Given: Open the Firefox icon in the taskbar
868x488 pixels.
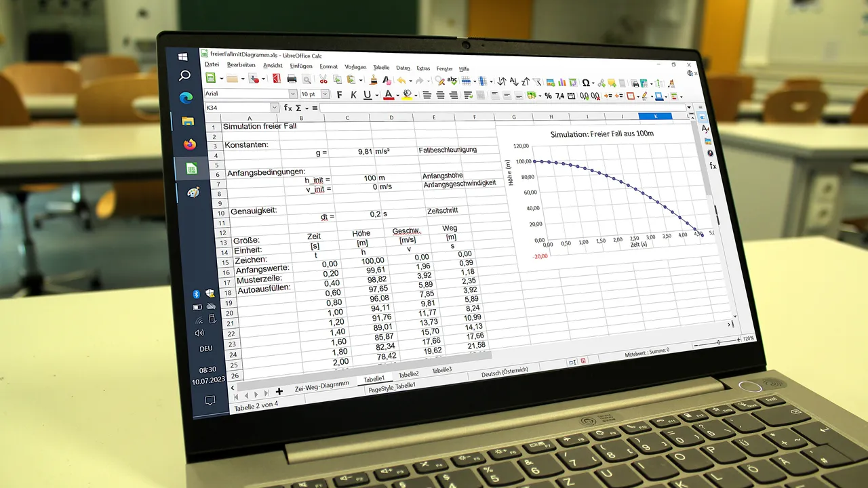Looking at the screenshot, I should pyautogui.click(x=189, y=144).
